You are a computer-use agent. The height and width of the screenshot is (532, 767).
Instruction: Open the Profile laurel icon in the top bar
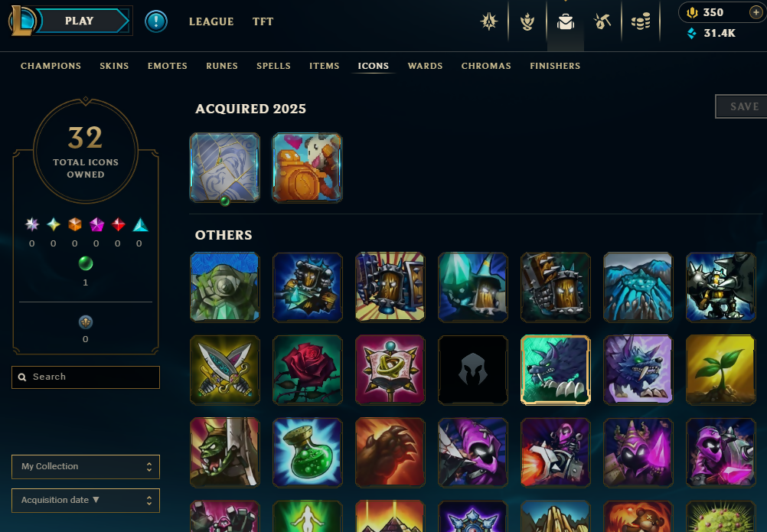coord(527,21)
